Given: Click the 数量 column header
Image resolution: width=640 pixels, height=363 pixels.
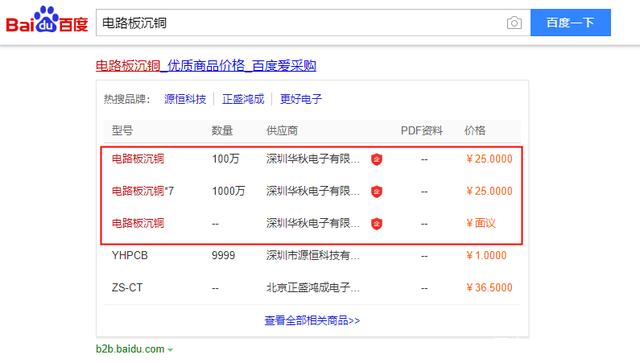Looking at the screenshot, I should pyautogui.click(x=222, y=131).
